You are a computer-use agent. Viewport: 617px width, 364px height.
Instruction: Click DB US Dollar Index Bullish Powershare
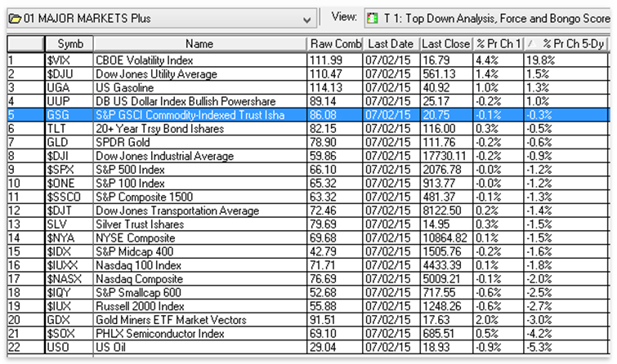coord(186,101)
